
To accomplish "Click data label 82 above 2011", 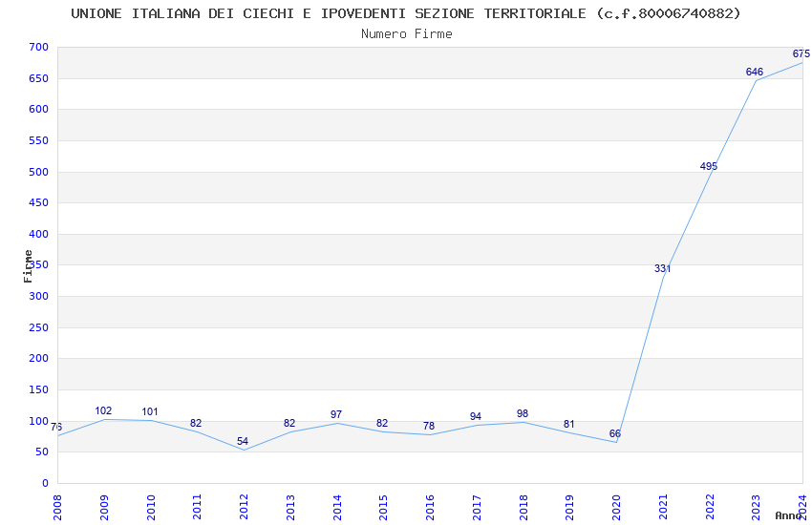I will pos(196,423).
